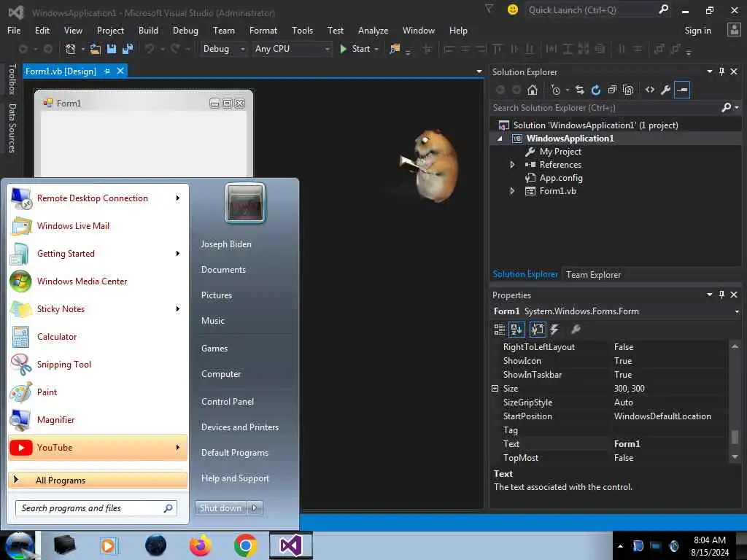Open the Start button dropdown arrow

[x=376, y=49]
